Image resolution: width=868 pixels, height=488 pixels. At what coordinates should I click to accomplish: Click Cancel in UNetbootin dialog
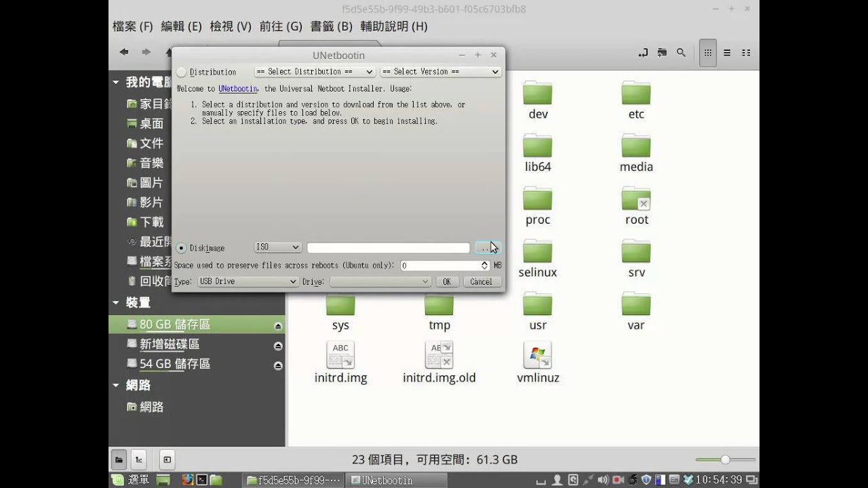pyautogui.click(x=481, y=281)
